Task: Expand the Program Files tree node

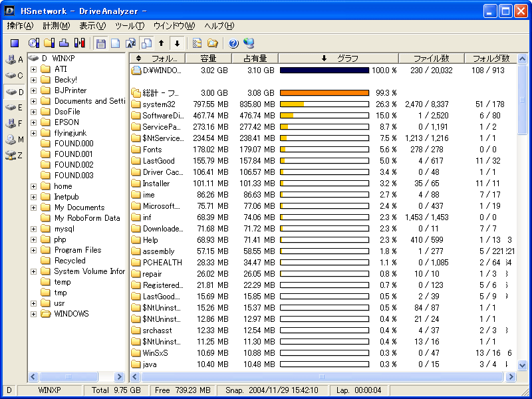Action: click(34, 250)
